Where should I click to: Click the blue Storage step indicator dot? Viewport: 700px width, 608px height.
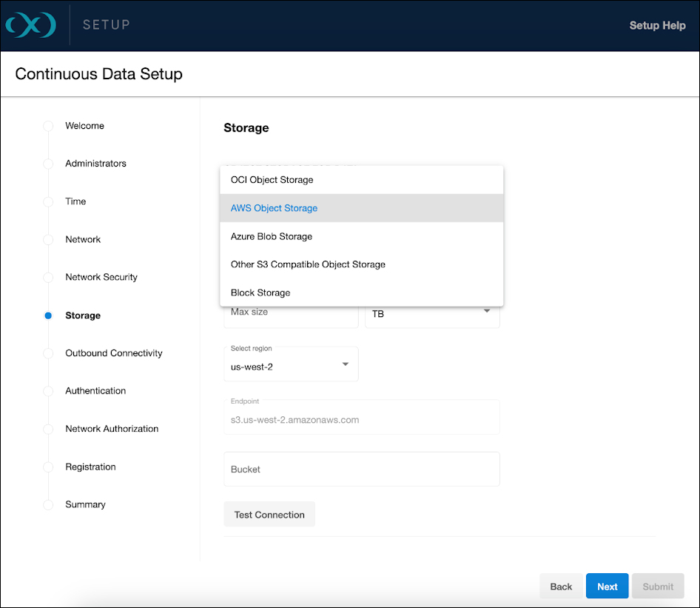point(47,315)
